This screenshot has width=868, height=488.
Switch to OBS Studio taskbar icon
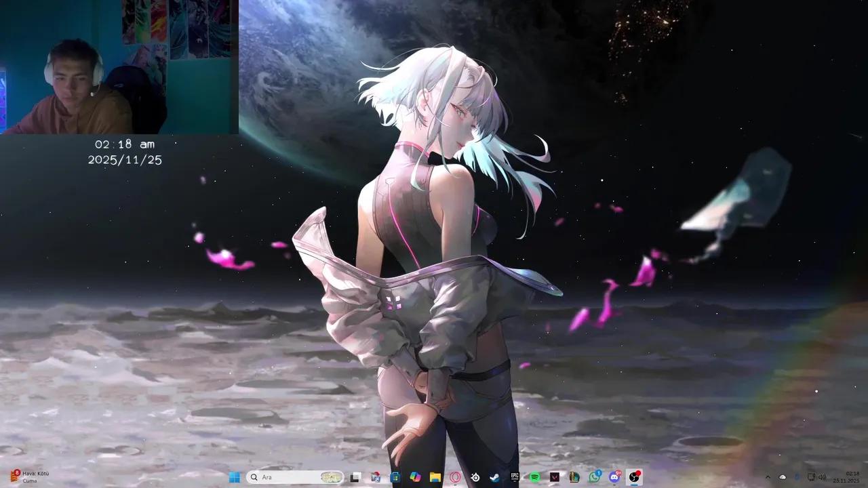click(635, 477)
